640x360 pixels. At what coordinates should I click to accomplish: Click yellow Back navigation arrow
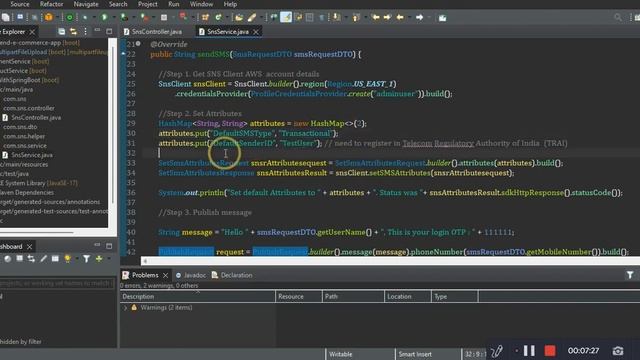400,17
